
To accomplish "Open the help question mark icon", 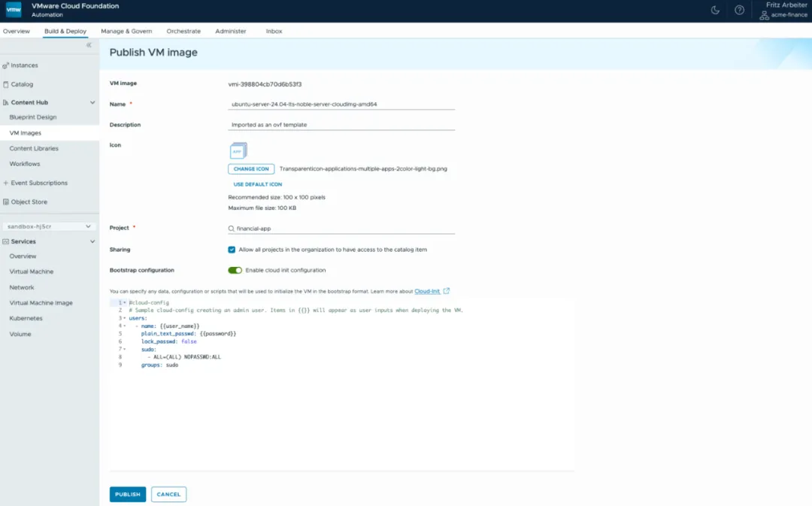I will click(x=740, y=10).
